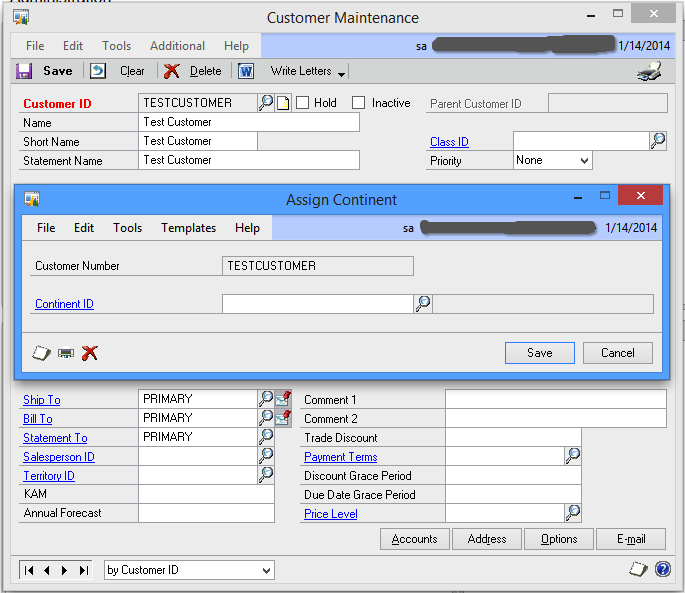Expand the Priority dropdown
Image resolution: width=685 pixels, height=593 pixels.
click(x=584, y=160)
